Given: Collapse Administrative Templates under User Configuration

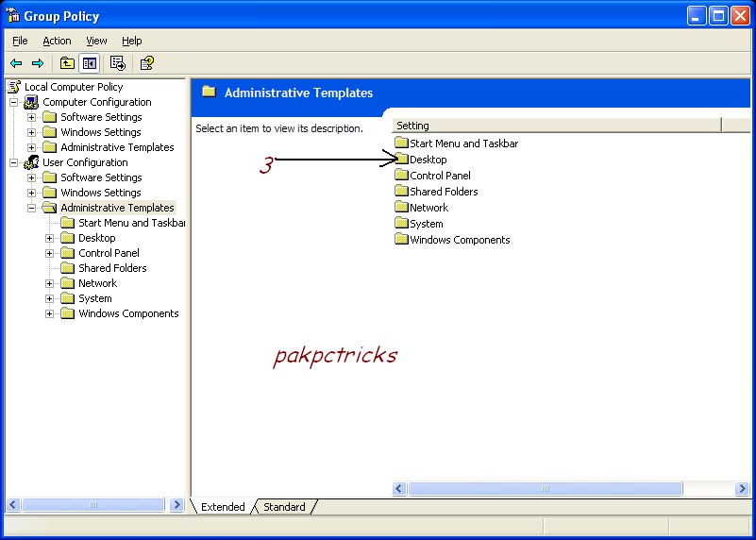Looking at the screenshot, I should click(x=31, y=208).
